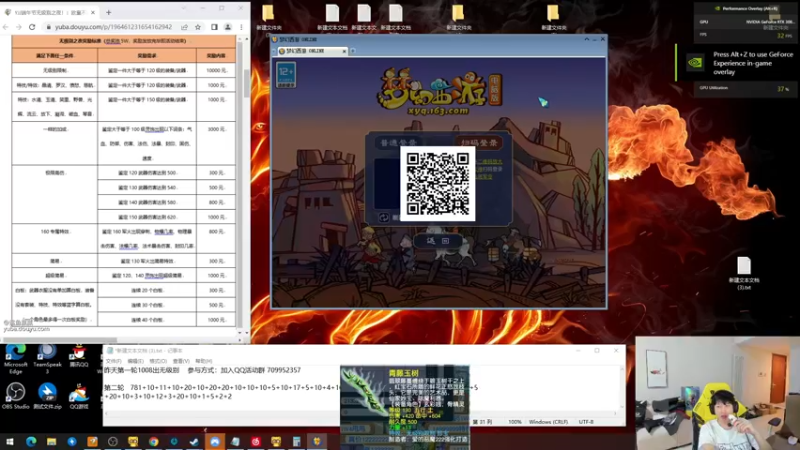Open the Chrome profile avatar menu
Image resolution: width=800 pixels, height=450 pixels.
point(228,27)
